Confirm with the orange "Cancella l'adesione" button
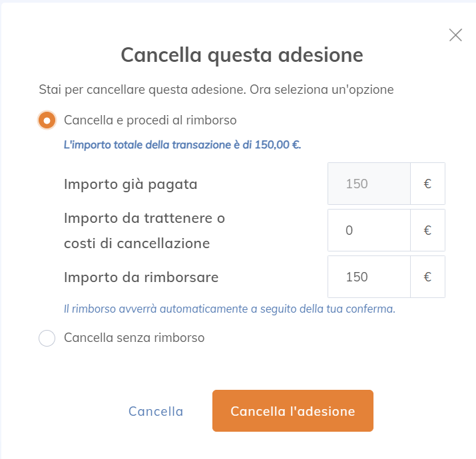Viewport: 476px width, 459px height. click(293, 411)
